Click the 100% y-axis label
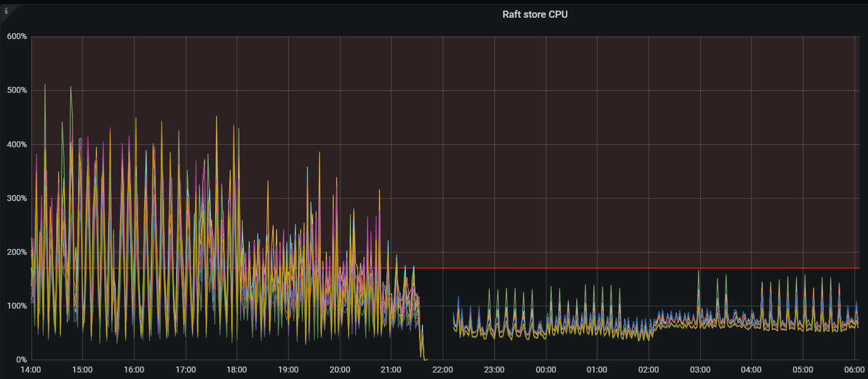Image resolution: width=868 pixels, height=379 pixels. (17, 306)
